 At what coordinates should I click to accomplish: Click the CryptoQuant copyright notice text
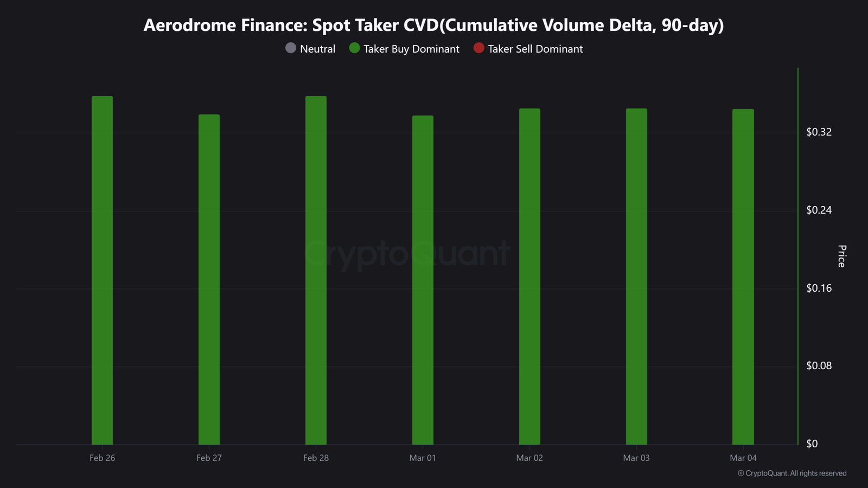click(792, 473)
